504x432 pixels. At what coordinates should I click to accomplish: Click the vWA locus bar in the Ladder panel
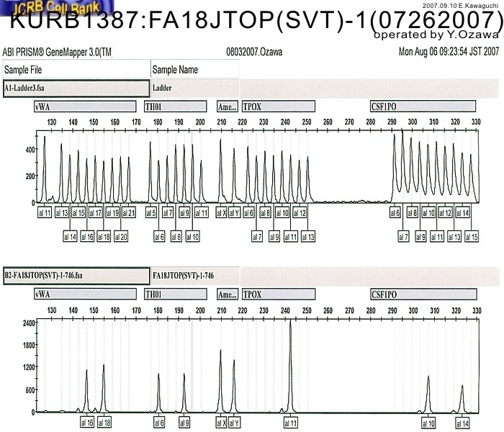coord(85,107)
